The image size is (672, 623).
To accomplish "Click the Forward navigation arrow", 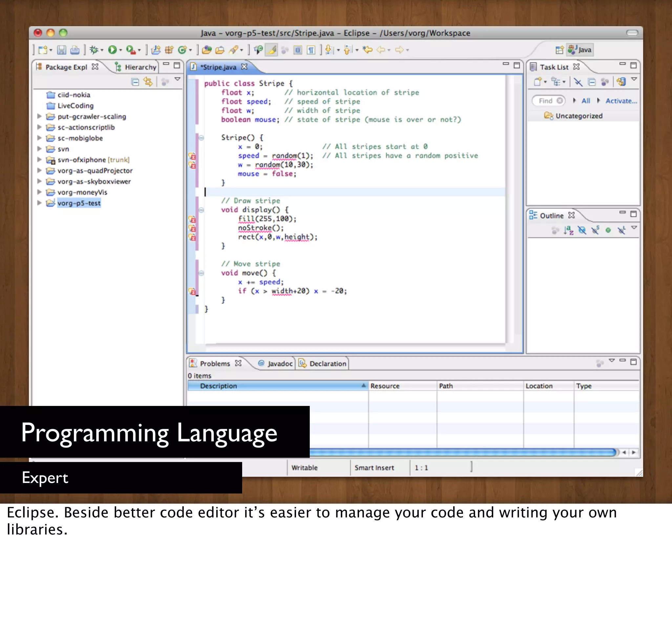I will (x=399, y=50).
